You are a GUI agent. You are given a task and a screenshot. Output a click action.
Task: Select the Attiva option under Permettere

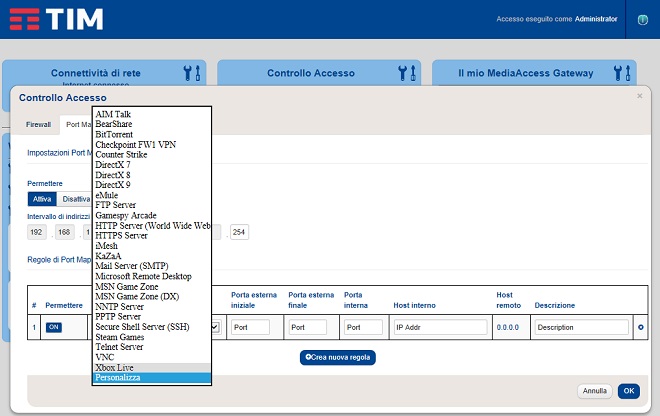pyautogui.click(x=45, y=199)
